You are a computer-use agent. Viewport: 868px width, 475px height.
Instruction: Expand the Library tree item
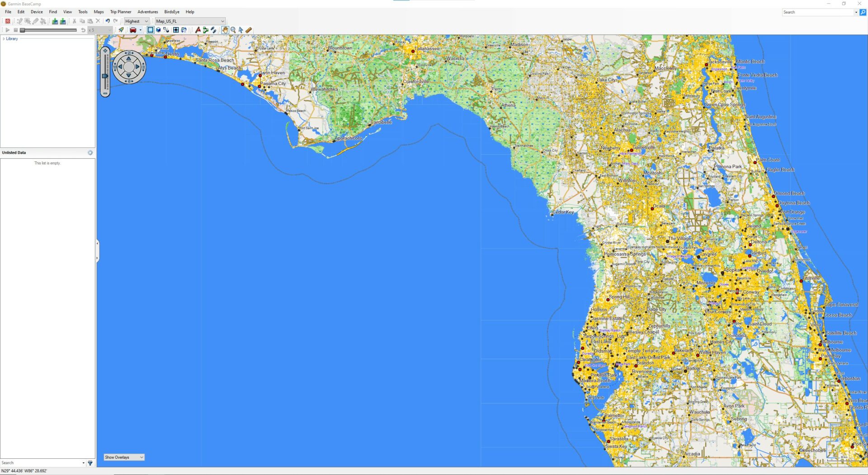point(4,38)
